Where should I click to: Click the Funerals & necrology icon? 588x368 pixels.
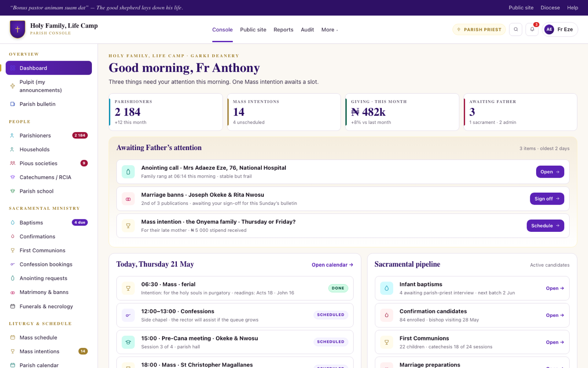tap(13, 306)
